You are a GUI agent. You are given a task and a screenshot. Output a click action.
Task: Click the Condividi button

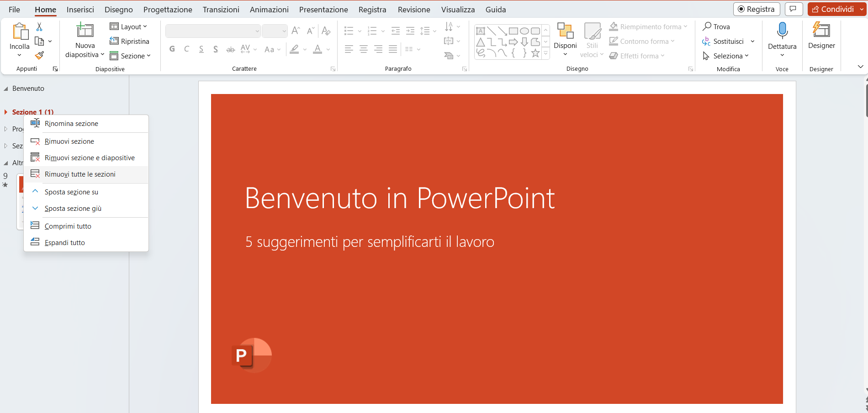836,9
